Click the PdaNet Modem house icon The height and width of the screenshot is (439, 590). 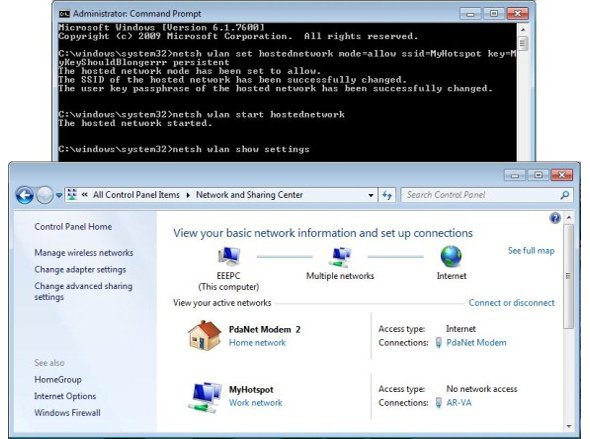click(x=204, y=335)
